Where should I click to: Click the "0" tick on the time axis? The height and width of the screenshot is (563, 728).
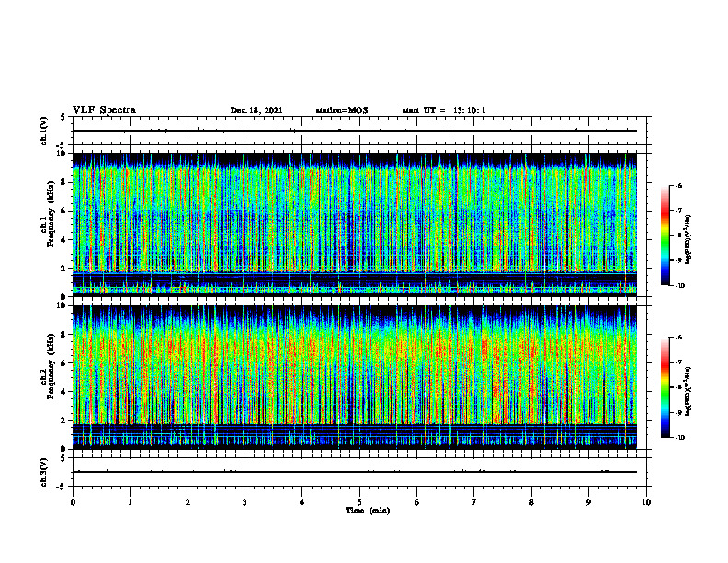pos(73,502)
